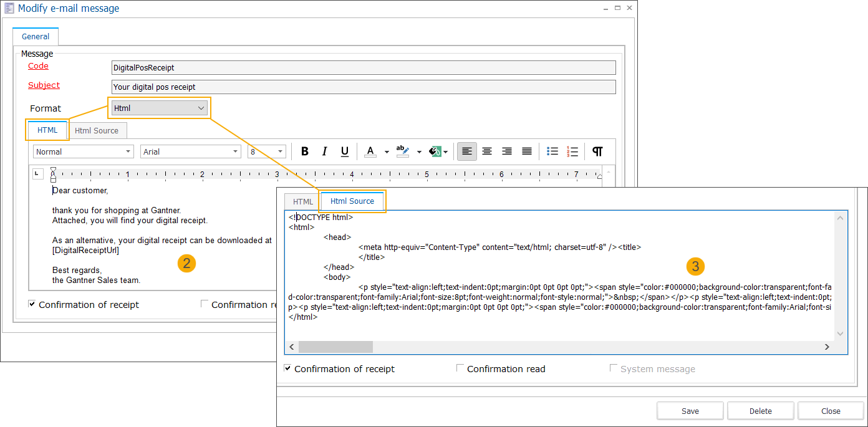Apply justified alignment

[526, 151]
